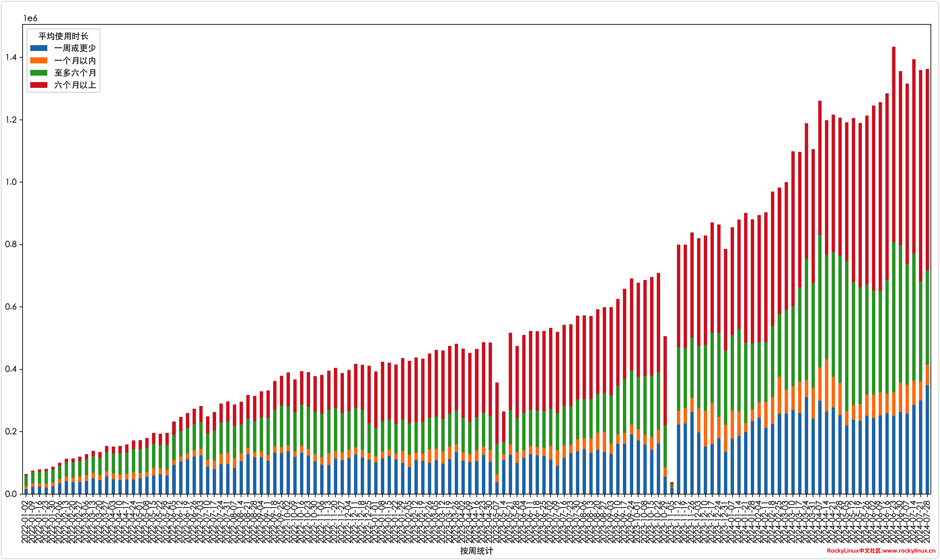Click the x-axis title 按周统计

(x=476, y=551)
